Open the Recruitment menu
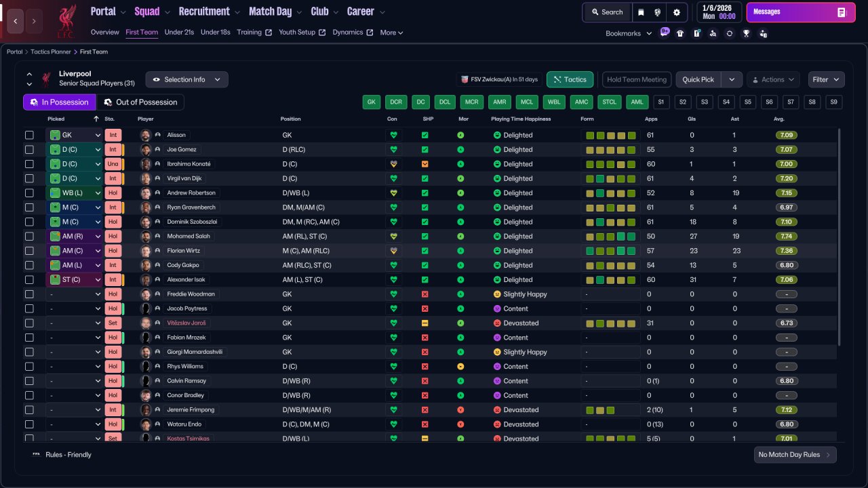The image size is (868, 488). pyautogui.click(x=209, y=12)
